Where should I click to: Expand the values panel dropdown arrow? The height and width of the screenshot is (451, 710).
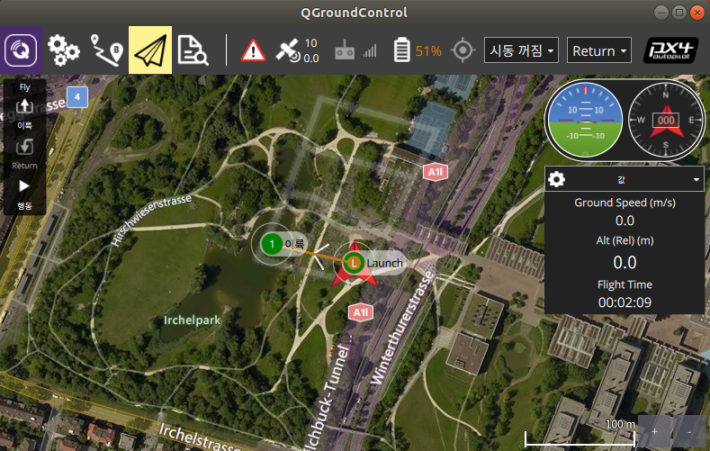[x=696, y=180]
